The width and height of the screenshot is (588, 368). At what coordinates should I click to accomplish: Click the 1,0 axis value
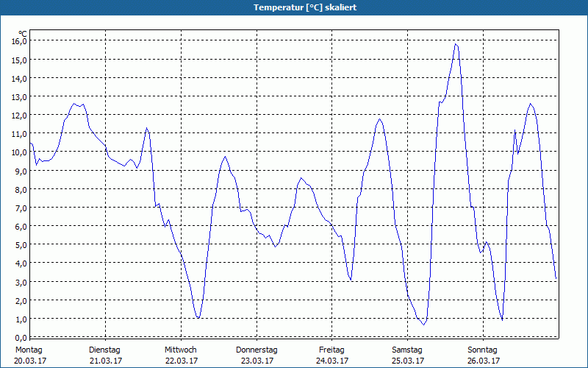pos(21,319)
